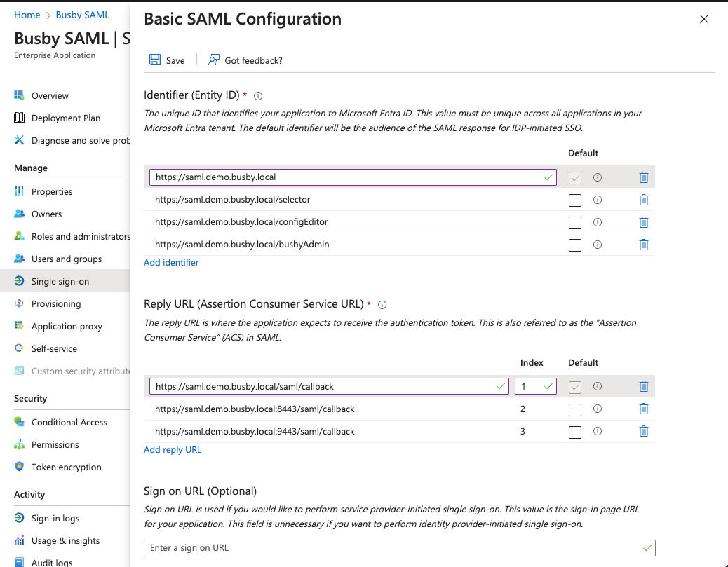Show default info for /busbyAdmin identifier
The height and width of the screenshot is (567, 728).
[x=598, y=245]
